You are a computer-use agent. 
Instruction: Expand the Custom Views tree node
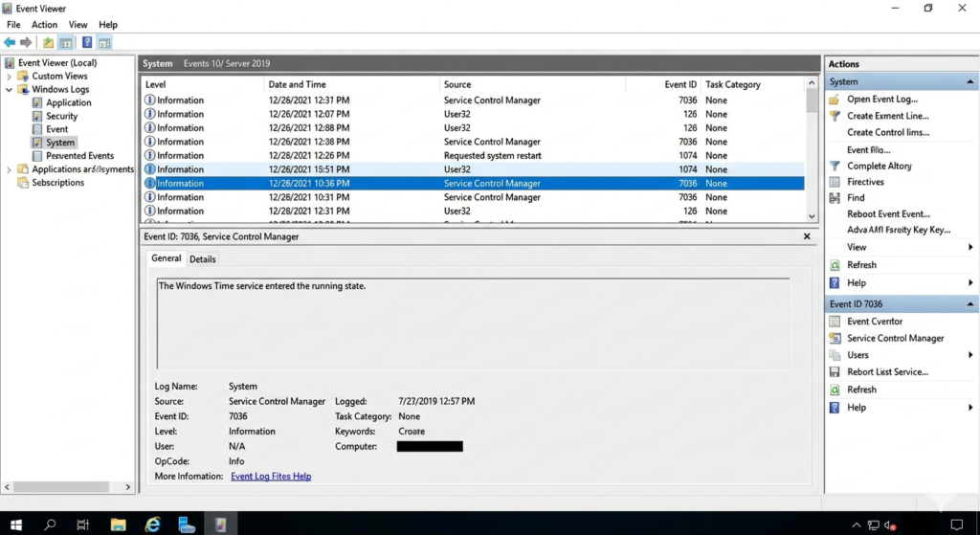point(10,77)
